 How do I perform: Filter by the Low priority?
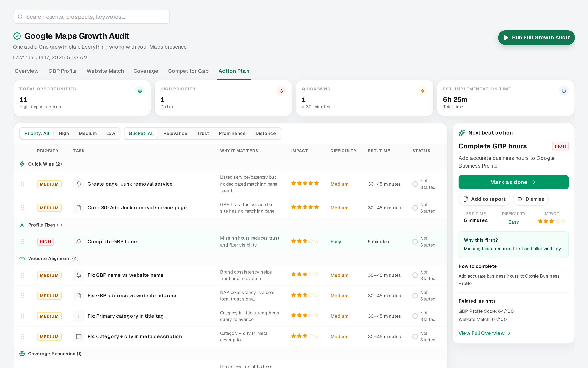point(110,133)
